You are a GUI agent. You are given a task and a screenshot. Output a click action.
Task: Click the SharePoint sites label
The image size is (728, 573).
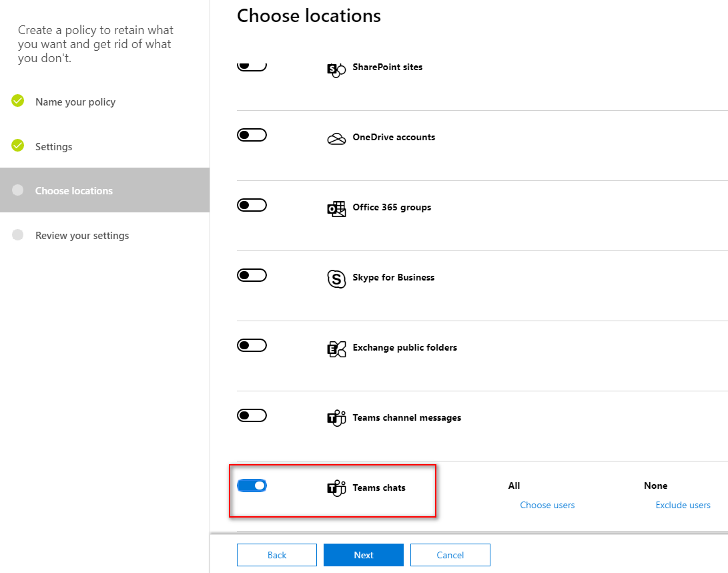[387, 67]
